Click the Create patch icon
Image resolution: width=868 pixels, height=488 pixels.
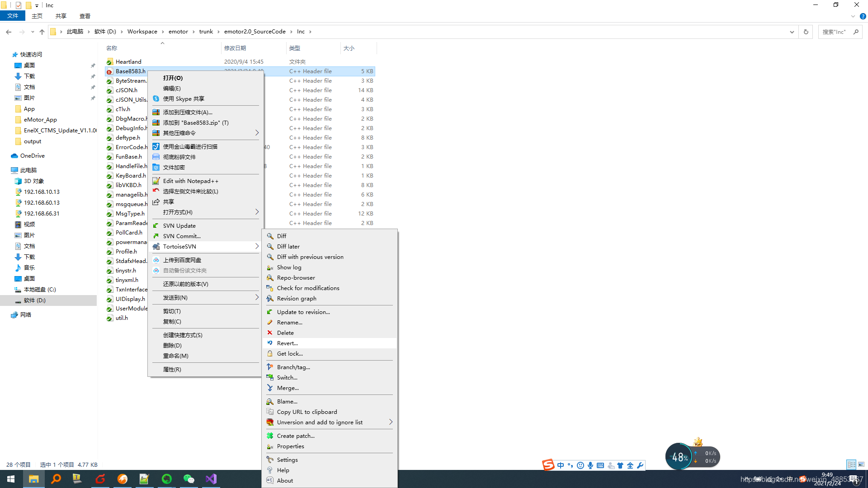pyautogui.click(x=270, y=436)
